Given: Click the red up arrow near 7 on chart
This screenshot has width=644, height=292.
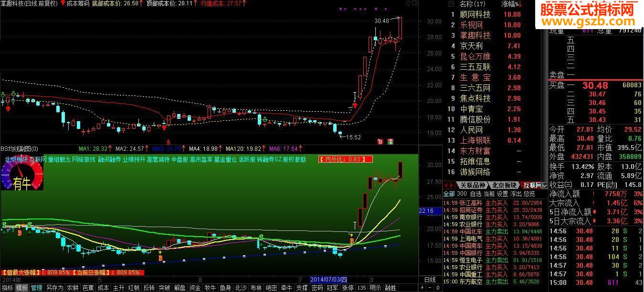Looking at the screenshot, I should coord(356,105).
